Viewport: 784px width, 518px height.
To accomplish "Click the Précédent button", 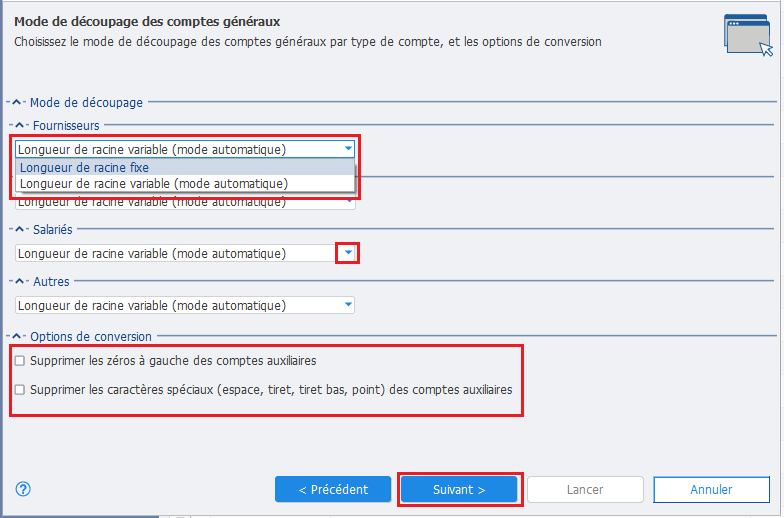I will point(333,489).
